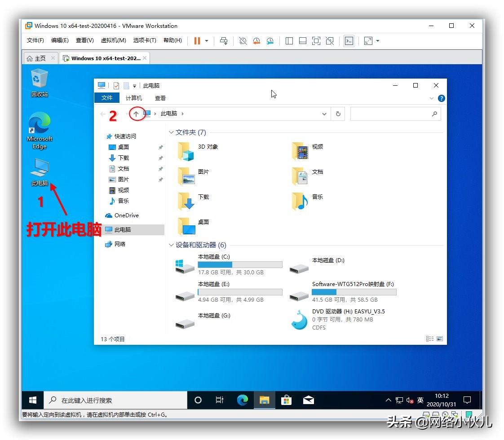Enter full screen mode in VMware
Screen dimensions: 504x440
coord(316,41)
